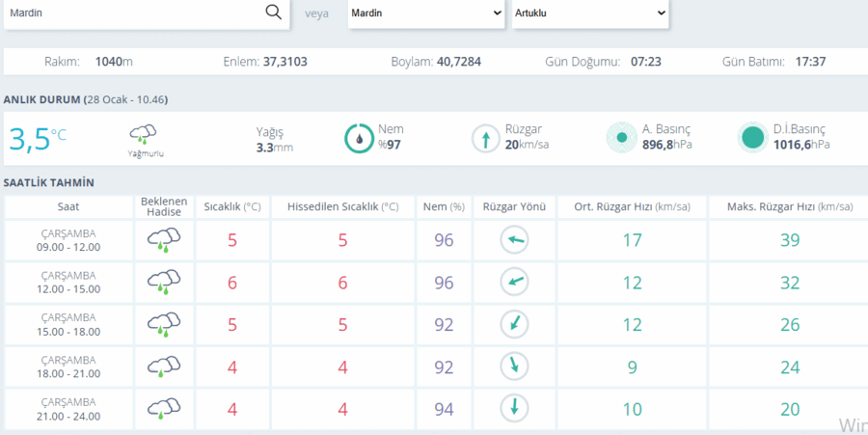Click the magnifier search icon
868x435 pixels.
(x=274, y=13)
